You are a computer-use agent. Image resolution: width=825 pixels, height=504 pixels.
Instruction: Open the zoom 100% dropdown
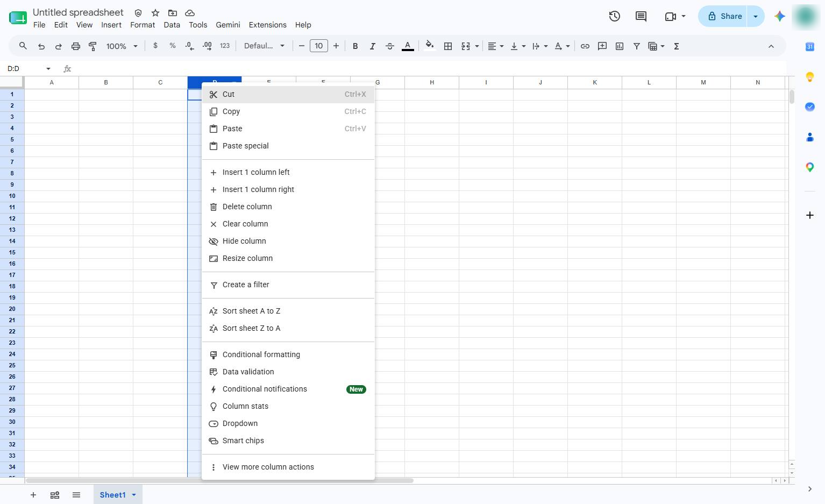tap(122, 46)
